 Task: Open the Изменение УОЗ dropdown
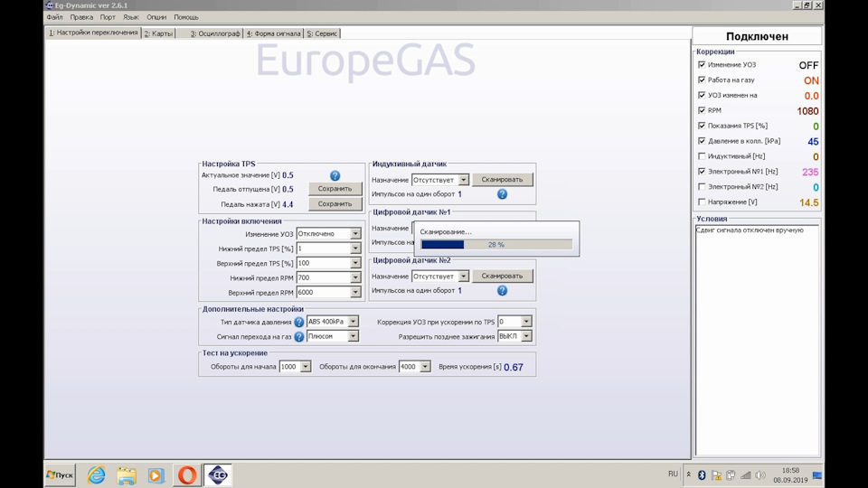[355, 234]
